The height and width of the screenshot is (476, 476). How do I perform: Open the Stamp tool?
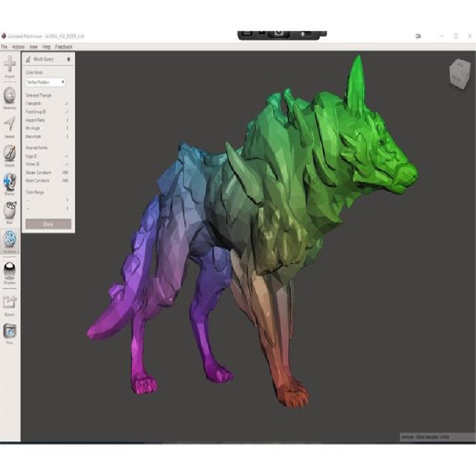[10, 181]
